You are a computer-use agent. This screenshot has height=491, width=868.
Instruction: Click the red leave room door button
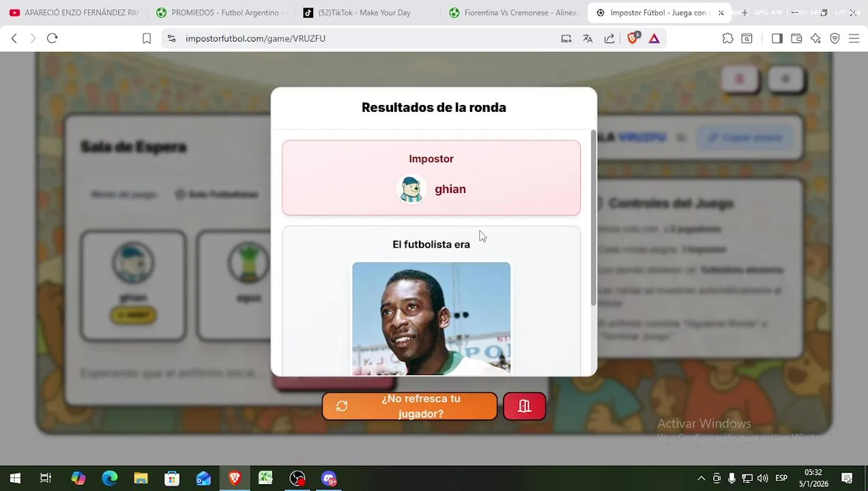(524, 406)
